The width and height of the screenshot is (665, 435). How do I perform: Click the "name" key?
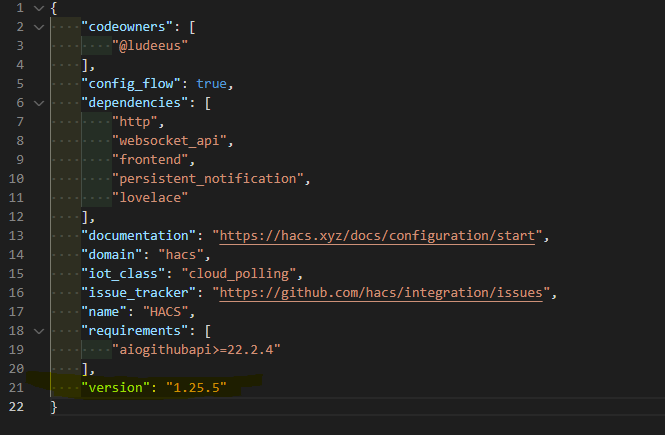tap(104, 312)
